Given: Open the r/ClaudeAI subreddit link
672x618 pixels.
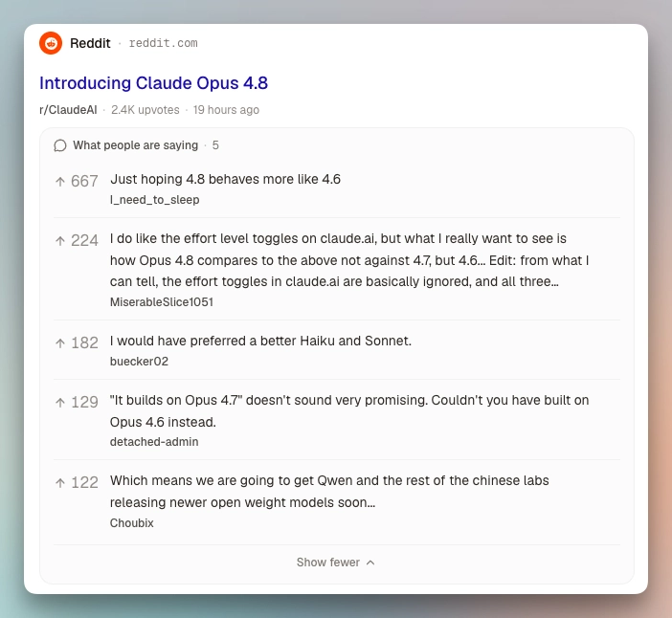Looking at the screenshot, I should 68,110.
